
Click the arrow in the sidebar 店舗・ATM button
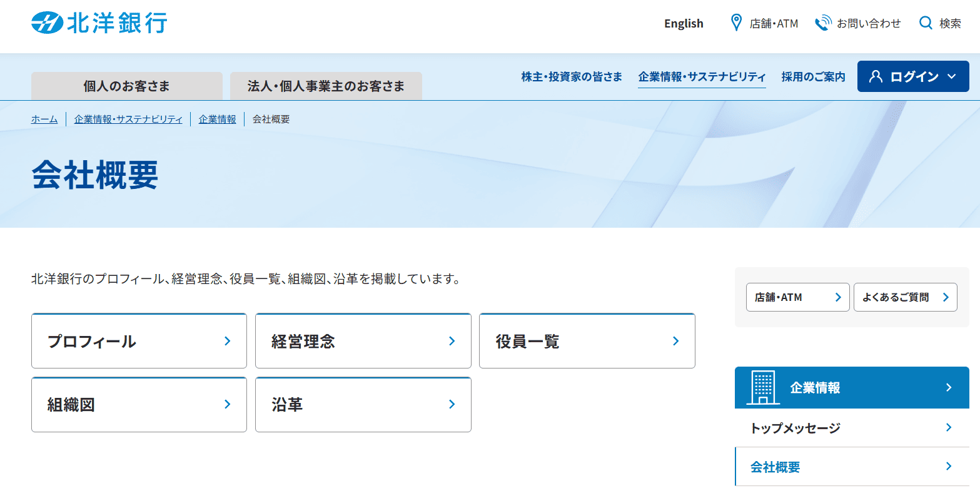(838, 297)
